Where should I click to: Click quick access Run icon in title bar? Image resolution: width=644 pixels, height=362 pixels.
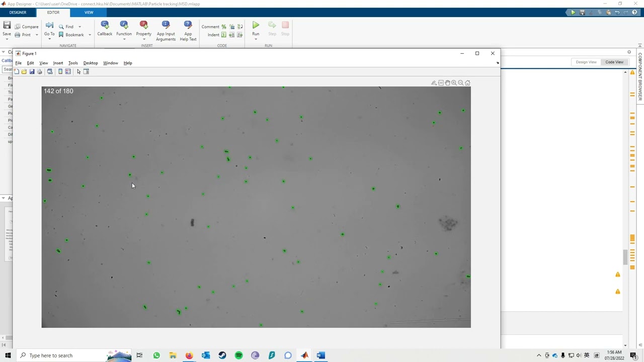(x=573, y=13)
